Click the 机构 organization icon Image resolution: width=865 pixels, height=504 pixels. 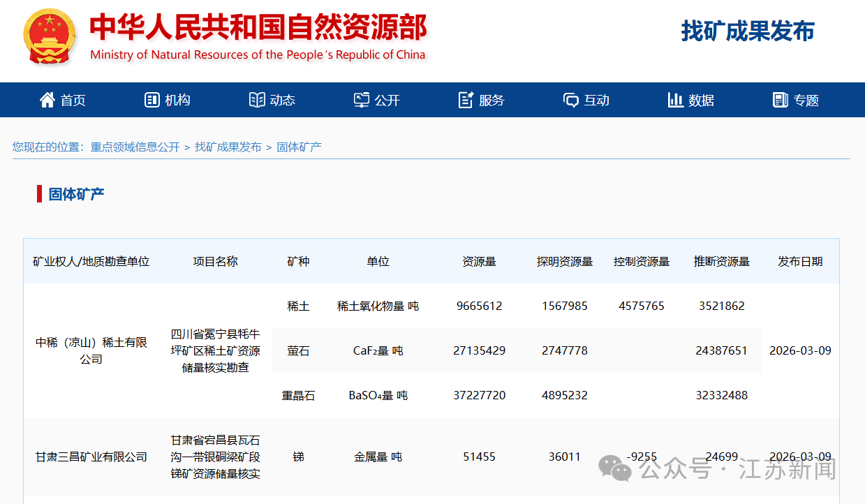tap(151, 100)
